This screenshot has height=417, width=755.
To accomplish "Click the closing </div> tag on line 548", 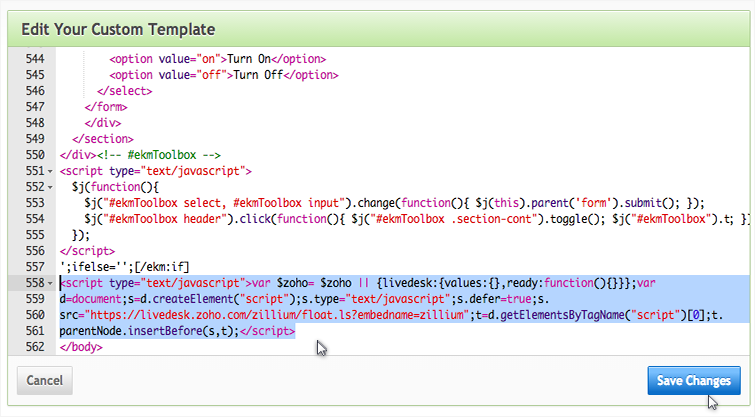I will pos(103,123).
